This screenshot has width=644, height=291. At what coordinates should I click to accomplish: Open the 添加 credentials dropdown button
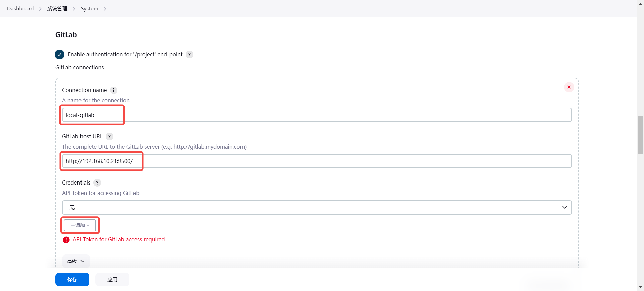(x=80, y=225)
